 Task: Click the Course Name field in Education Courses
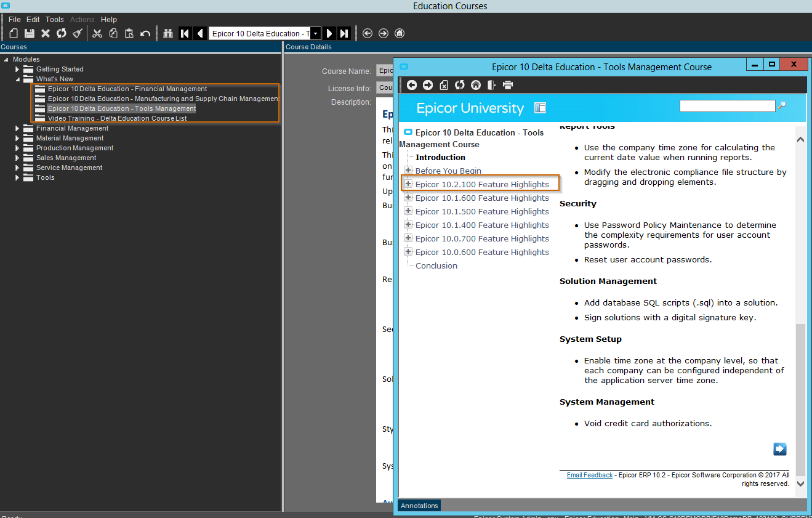click(385, 71)
